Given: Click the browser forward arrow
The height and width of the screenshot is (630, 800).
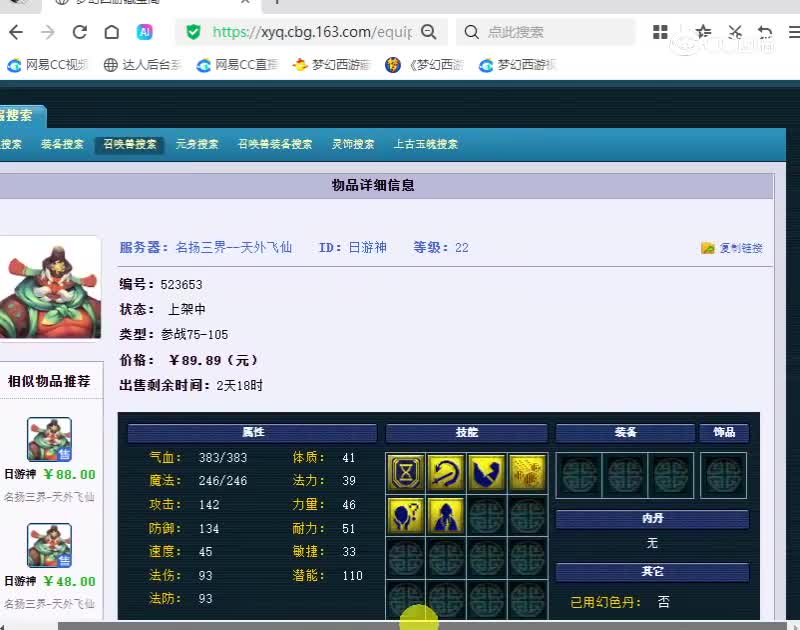Looking at the screenshot, I should point(47,32).
